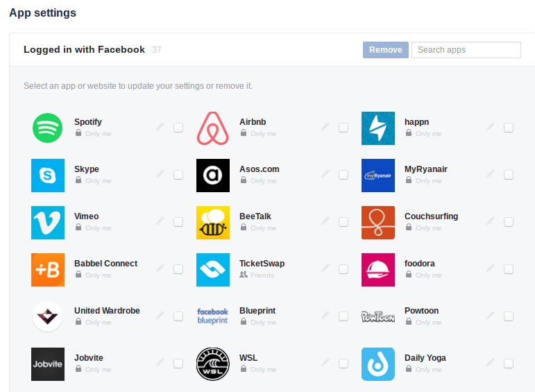Open the Babbel Connect app name link
Image resolution: width=535 pixels, height=392 pixels.
pos(105,264)
